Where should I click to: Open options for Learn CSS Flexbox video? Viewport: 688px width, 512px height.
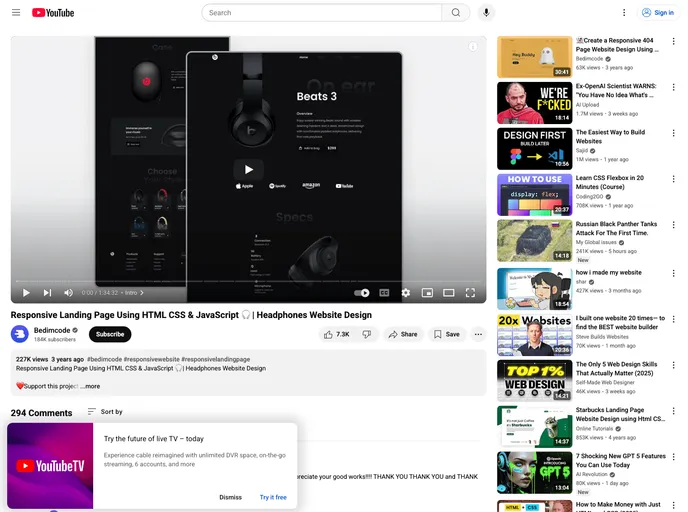[x=674, y=179]
